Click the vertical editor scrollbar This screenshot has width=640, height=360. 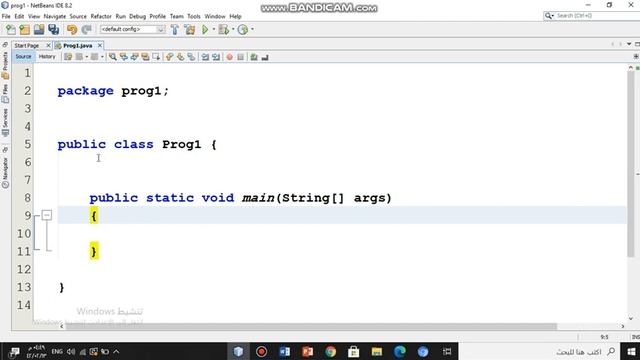tap(631, 163)
